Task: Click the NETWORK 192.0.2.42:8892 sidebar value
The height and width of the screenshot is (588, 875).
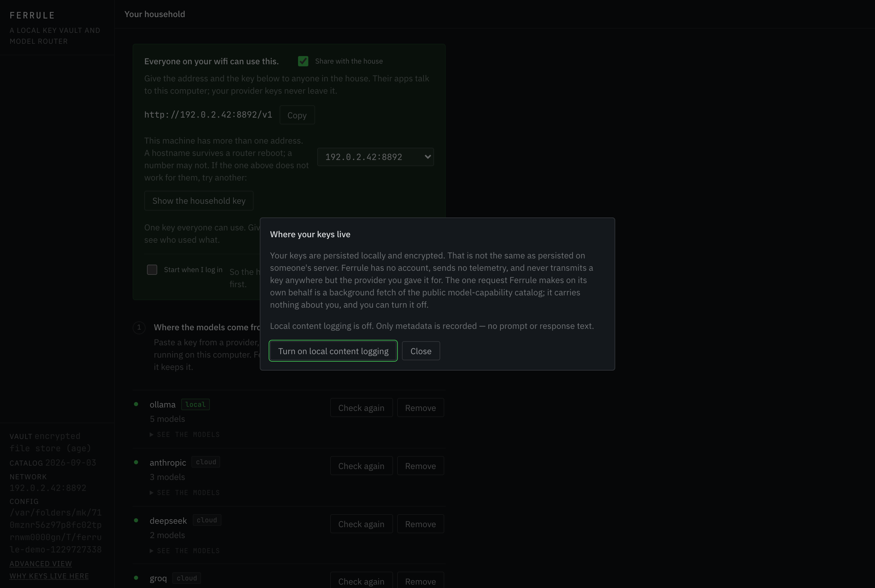Action: point(48,488)
